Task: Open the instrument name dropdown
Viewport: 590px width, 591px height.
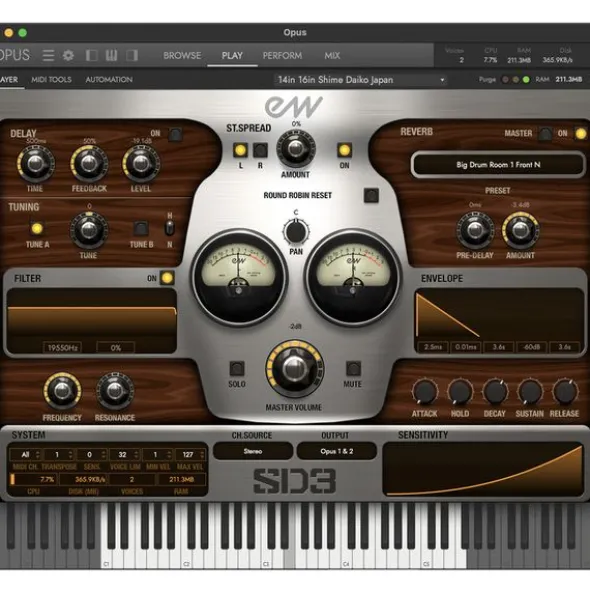Action: click(x=361, y=80)
